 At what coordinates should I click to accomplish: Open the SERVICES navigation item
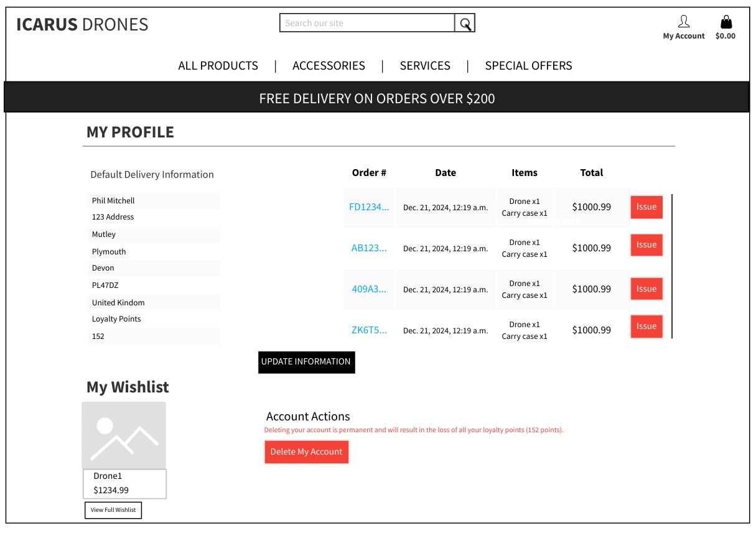coord(425,65)
